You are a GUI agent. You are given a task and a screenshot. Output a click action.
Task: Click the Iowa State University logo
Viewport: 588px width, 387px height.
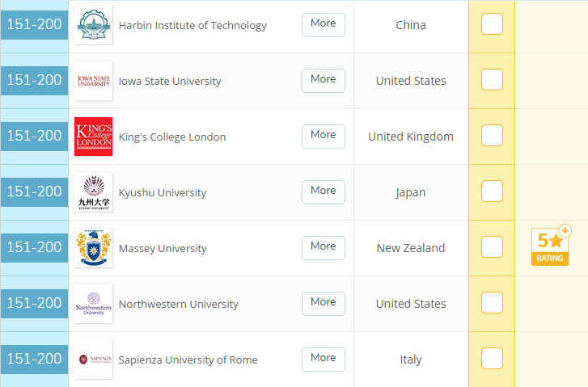93,81
